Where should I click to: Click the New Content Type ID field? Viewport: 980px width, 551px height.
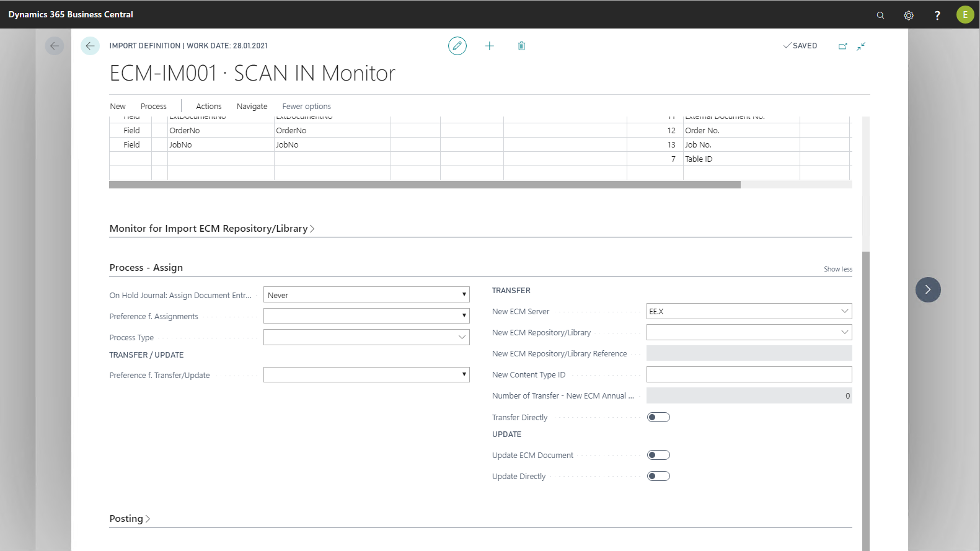click(749, 374)
